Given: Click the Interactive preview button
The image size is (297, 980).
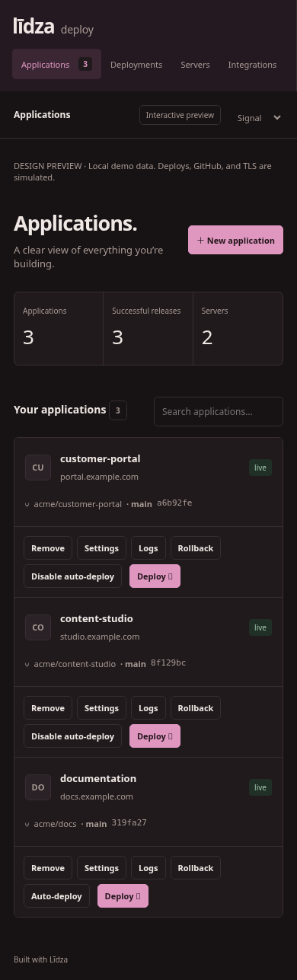Looking at the screenshot, I should coord(180,115).
